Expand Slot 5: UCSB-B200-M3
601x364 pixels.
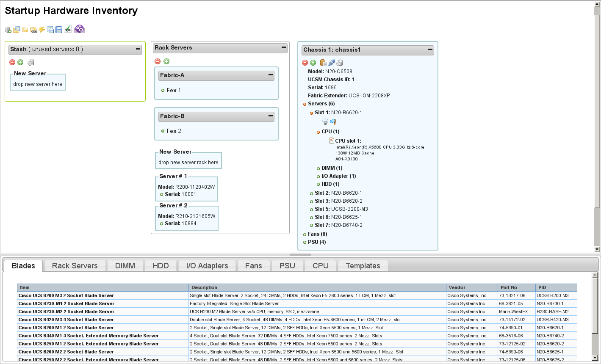click(312, 210)
